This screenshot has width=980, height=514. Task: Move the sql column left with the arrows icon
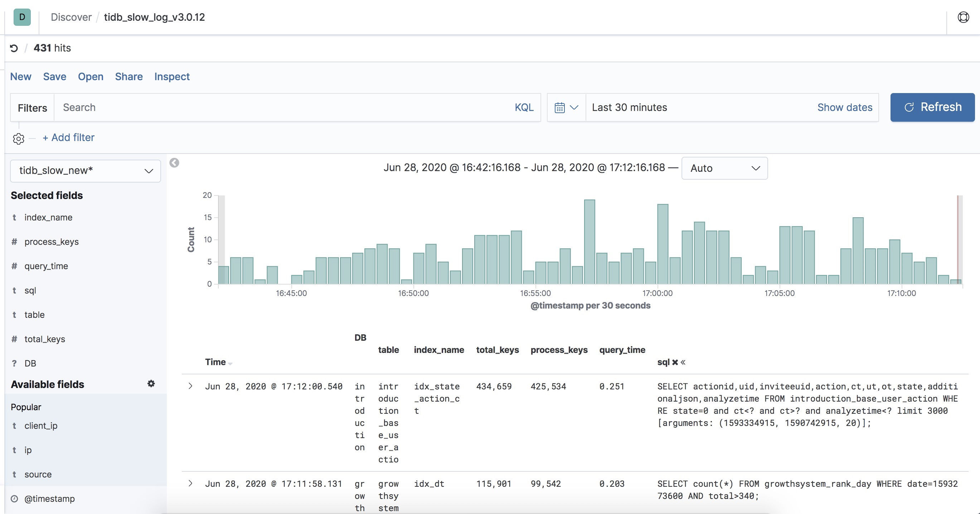(x=683, y=362)
